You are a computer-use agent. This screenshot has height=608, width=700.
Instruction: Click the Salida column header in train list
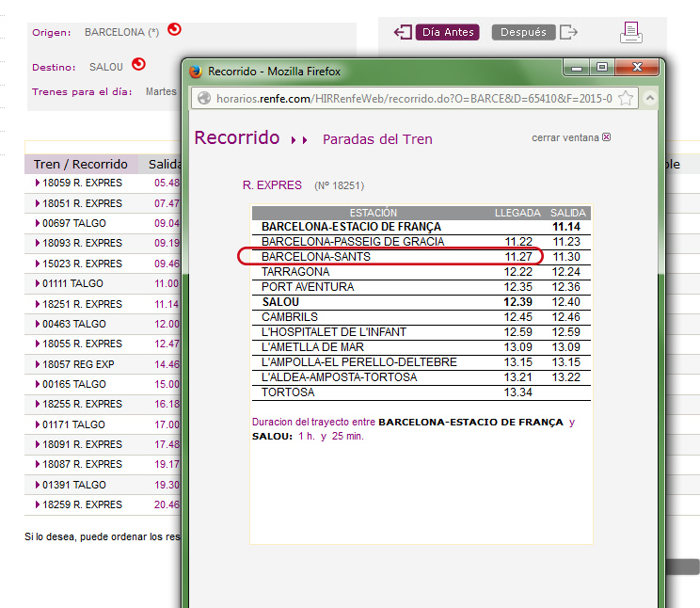165,165
